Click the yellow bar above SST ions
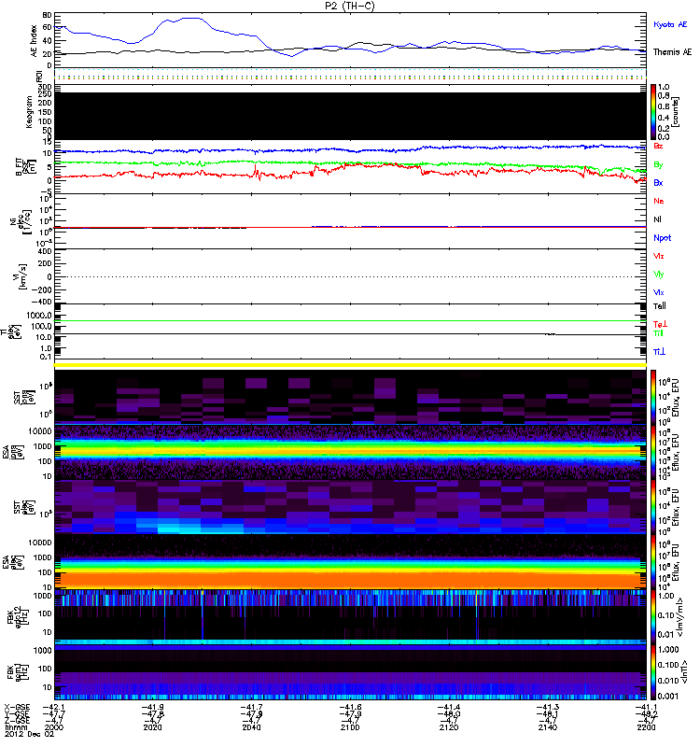This screenshot has width=700, height=747. pyautogui.click(x=350, y=365)
